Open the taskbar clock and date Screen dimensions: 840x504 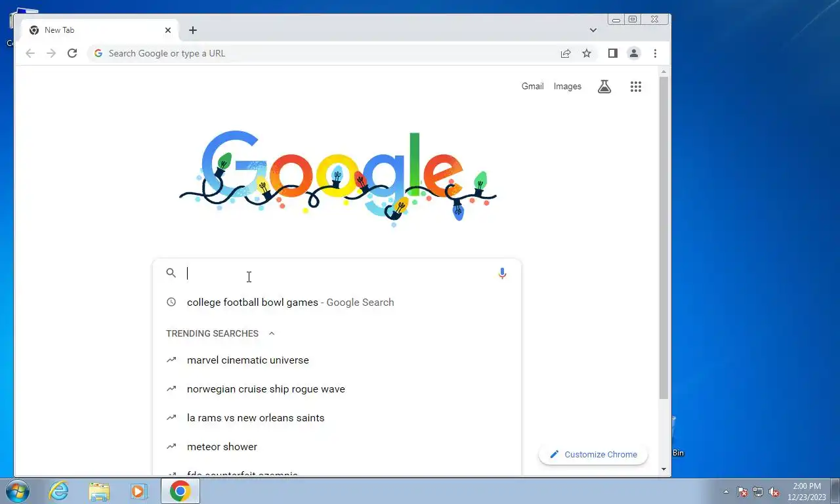point(807,492)
